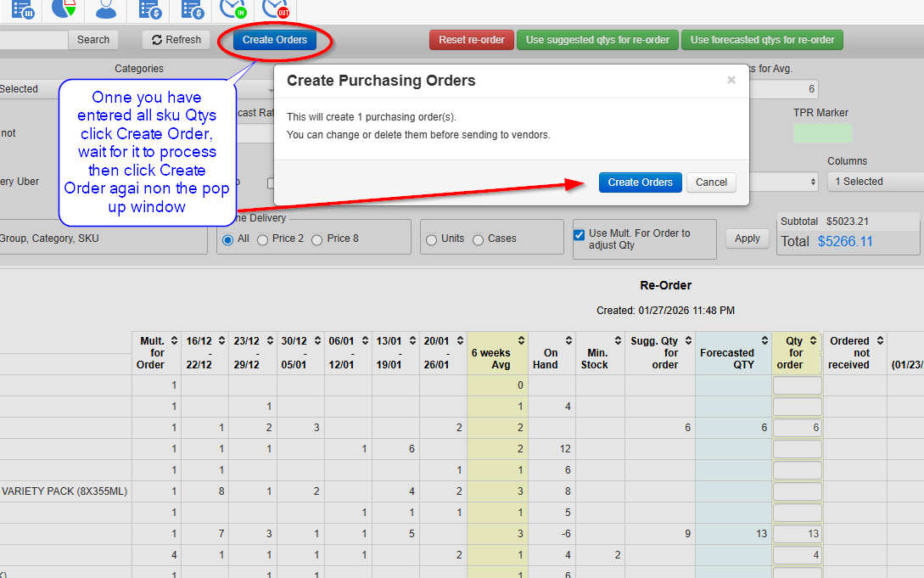Open the user profile icon
This screenshot has height=578, width=924.
(x=106, y=8)
